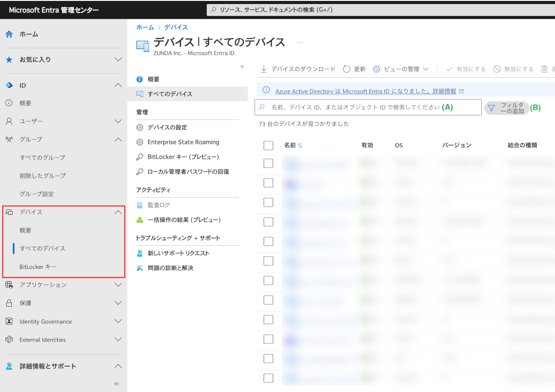Click the 監査ログ log icon

point(140,205)
